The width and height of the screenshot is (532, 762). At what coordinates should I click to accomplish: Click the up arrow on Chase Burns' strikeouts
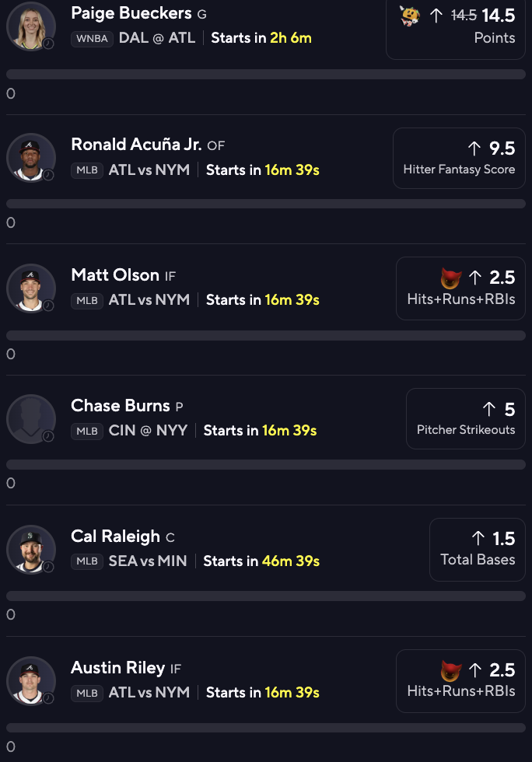pos(488,409)
